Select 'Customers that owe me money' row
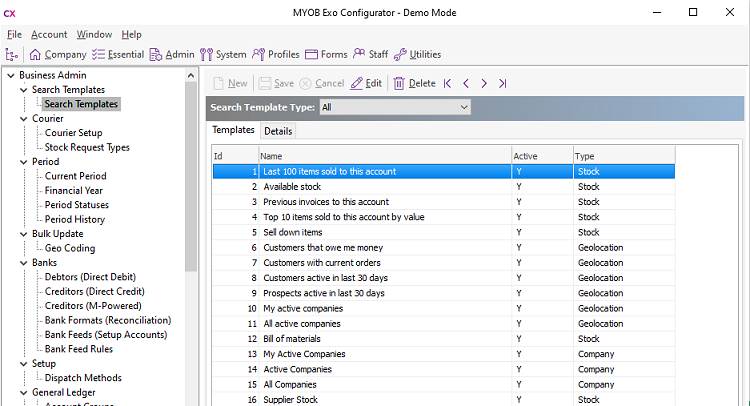Image resolution: width=750 pixels, height=406 pixels. tap(444, 248)
